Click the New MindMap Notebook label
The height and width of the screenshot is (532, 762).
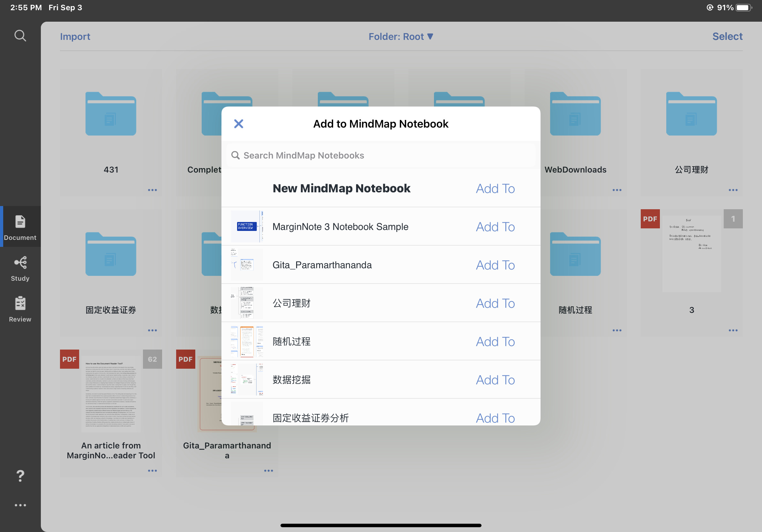pyautogui.click(x=341, y=188)
